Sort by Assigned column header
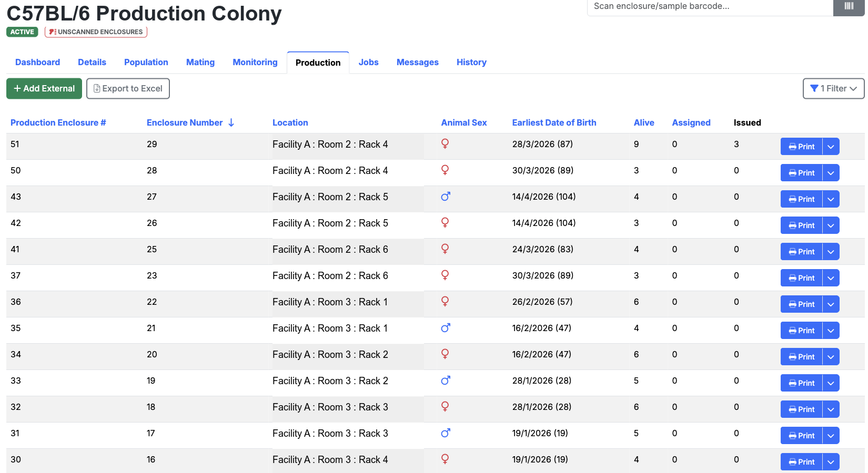Viewport: 868px width, 473px height. [691, 122]
